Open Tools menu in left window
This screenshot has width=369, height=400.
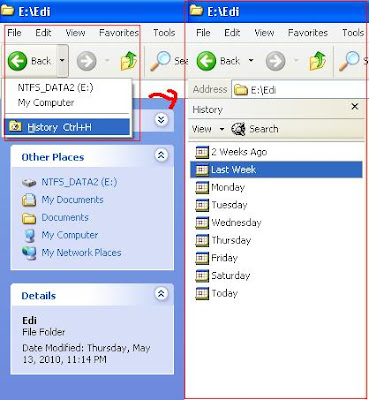tap(164, 33)
